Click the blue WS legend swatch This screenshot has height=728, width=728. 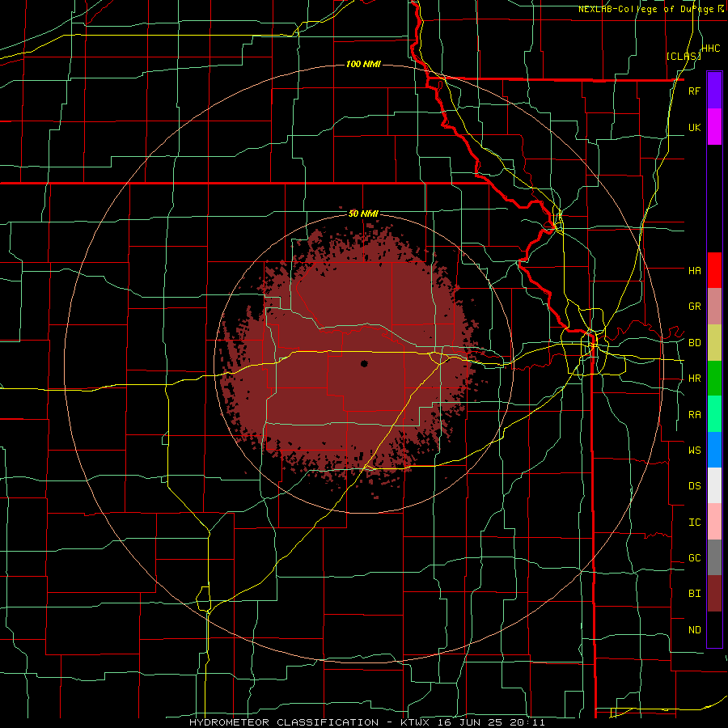tap(714, 450)
